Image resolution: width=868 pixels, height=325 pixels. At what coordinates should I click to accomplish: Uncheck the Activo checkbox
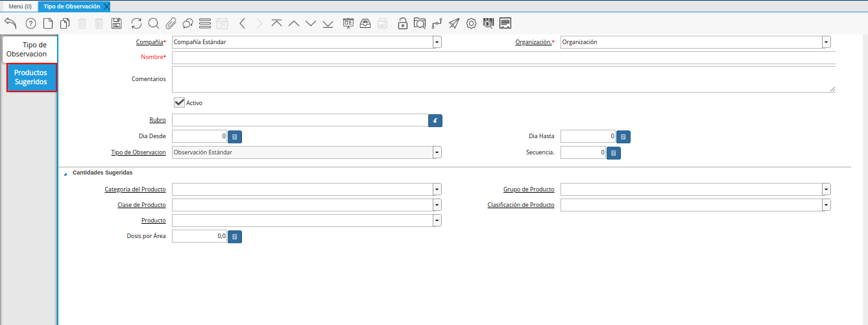tap(180, 102)
